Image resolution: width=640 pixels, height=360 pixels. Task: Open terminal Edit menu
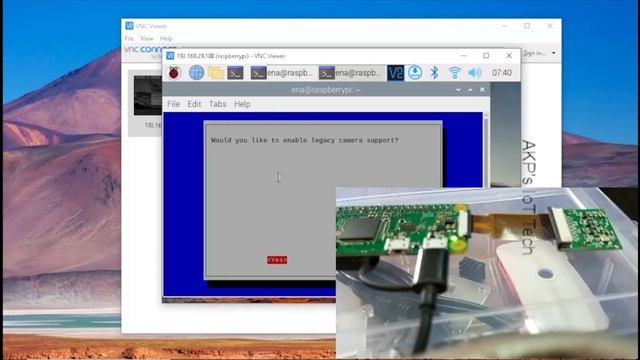[194, 104]
